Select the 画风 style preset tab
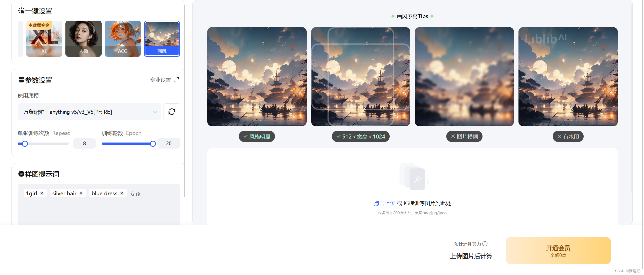The image size is (644, 275). click(x=162, y=39)
